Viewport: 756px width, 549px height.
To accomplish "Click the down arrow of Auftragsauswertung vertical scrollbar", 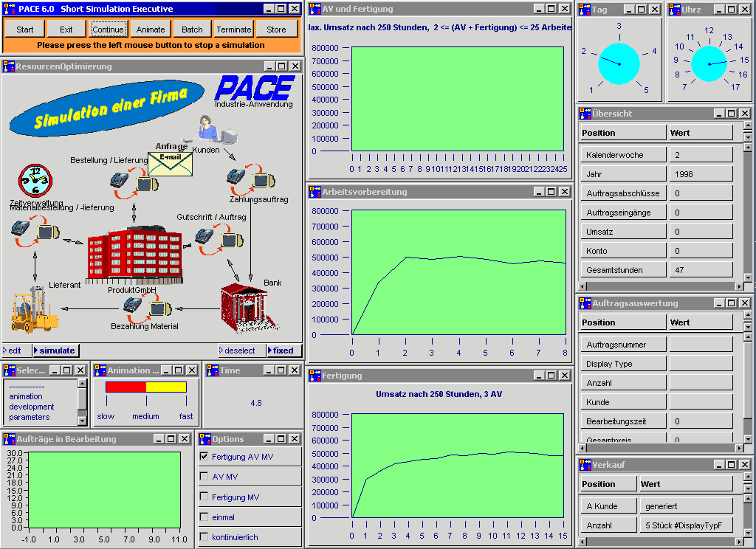I will [x=748, y=439].
